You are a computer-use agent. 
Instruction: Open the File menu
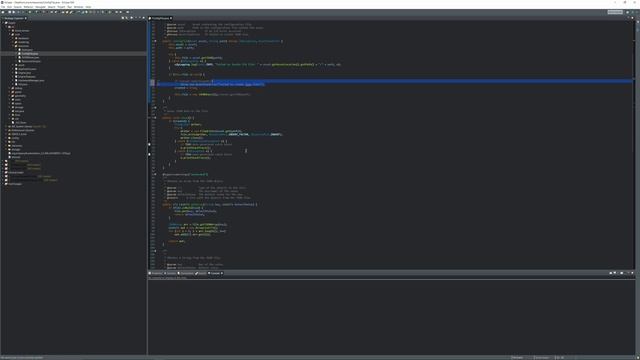pos(3,7)
